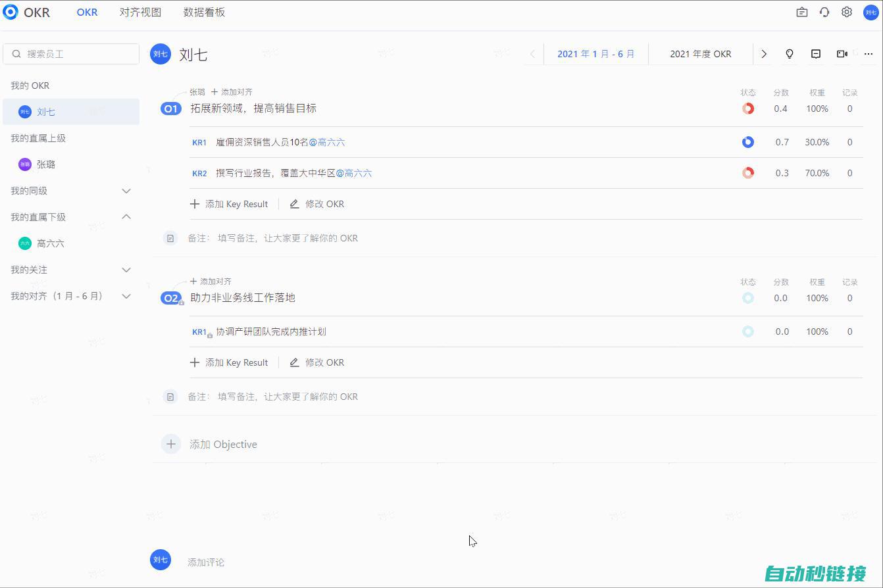The image size is (883, 588).
Task: Click weight 30.0% of KR1
Action: [x=817, y=142]
